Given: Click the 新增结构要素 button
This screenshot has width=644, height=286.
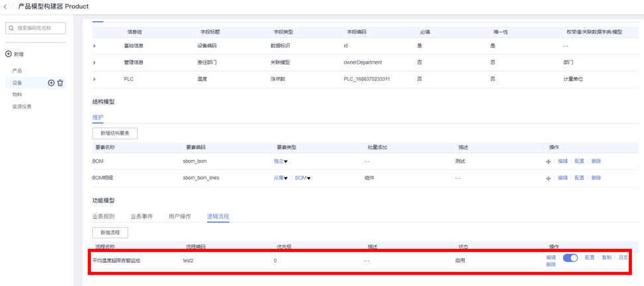Looking at the screenshot, I should click(x=115, y=133).
